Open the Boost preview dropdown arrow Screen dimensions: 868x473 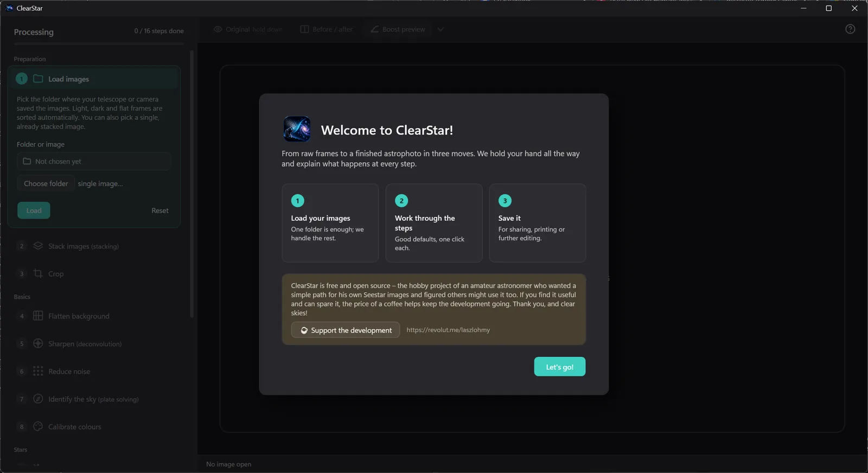point(441,29)
